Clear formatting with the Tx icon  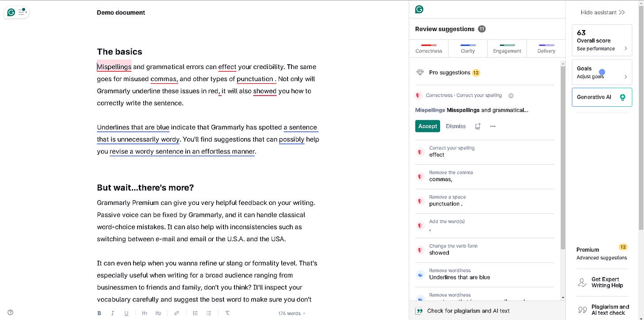pyautogui.click(x=227, y=313)
